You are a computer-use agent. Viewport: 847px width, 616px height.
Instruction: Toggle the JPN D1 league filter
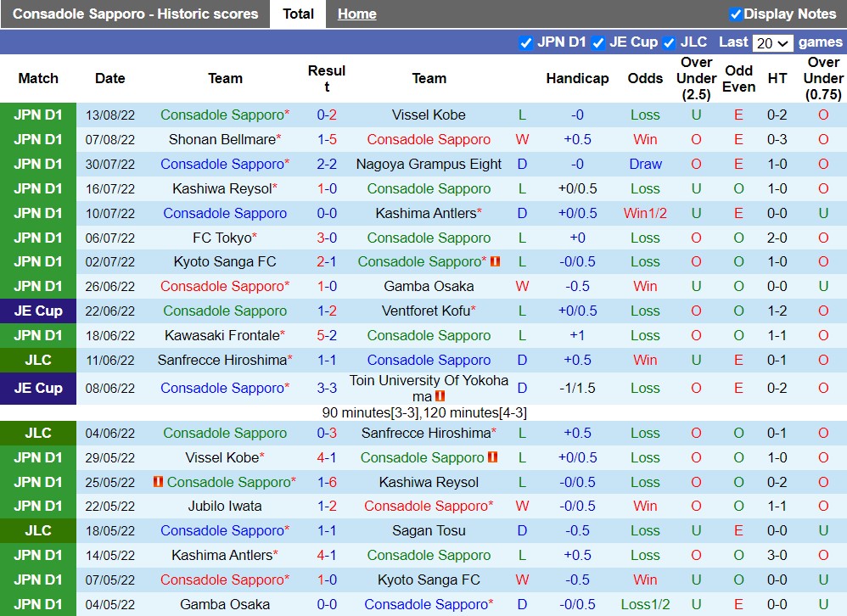click(x=526, y=42)
